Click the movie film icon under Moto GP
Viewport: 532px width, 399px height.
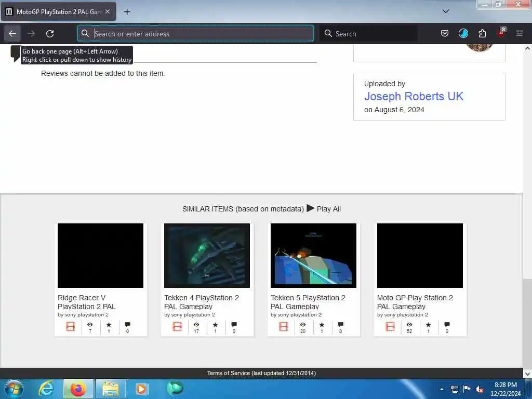[x=390, y=327]
